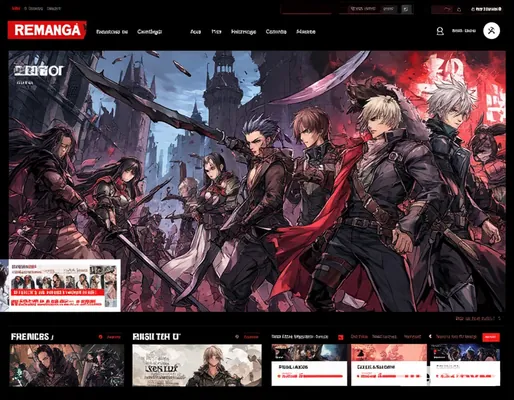Click the text link beside the profile icon
This screenshot has width=514, height=400.
click(464, 31)
